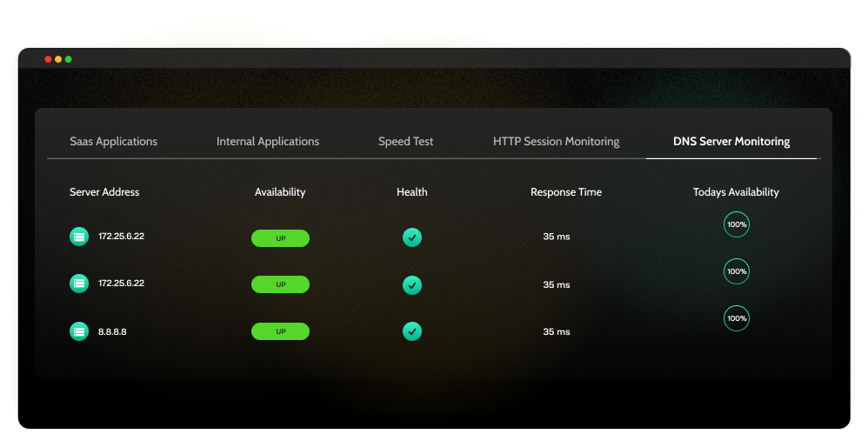Click the 8.8.8.8 server address

(112, 331)
